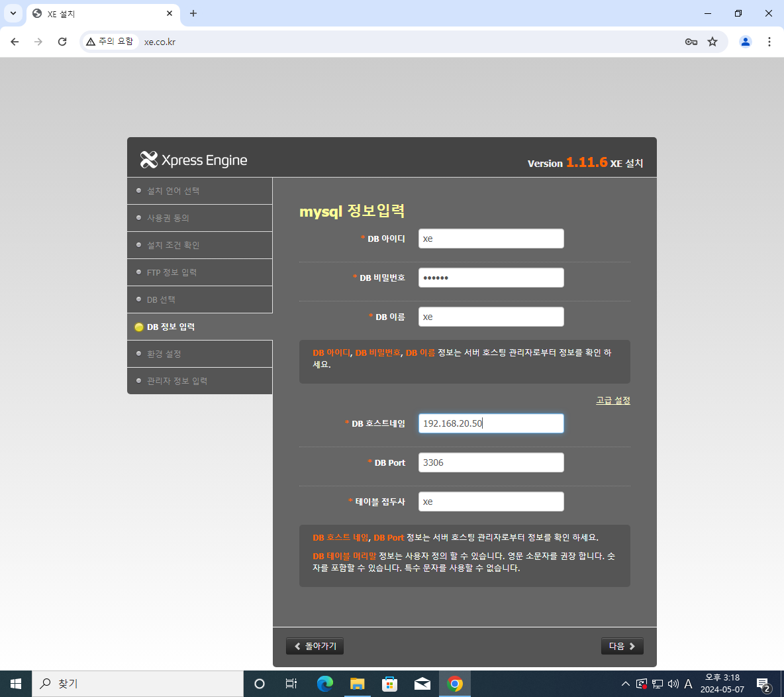Launch Microsoft Edge from the taskbar

click(325, 684)
